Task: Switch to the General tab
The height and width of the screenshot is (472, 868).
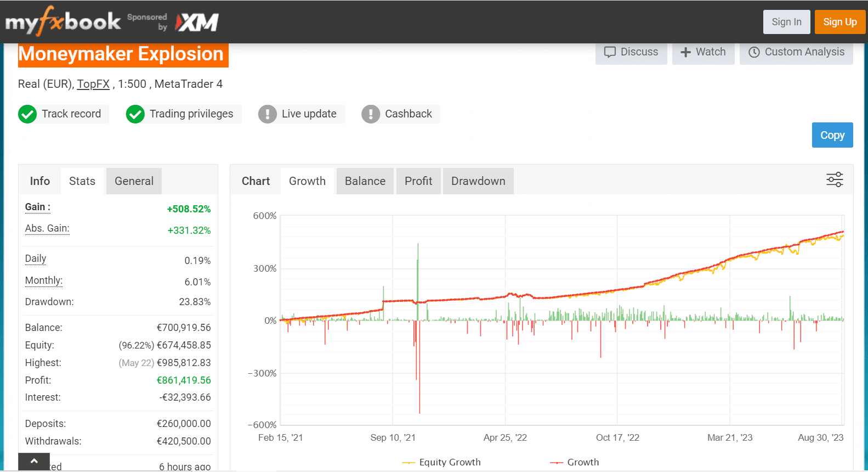Action: (134, 181)
